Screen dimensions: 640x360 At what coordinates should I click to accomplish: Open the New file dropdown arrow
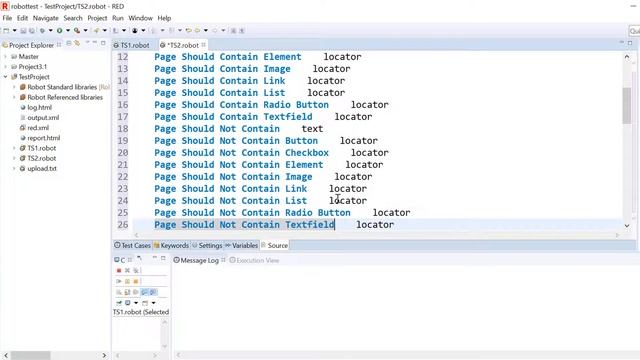[x=14, y=31]
